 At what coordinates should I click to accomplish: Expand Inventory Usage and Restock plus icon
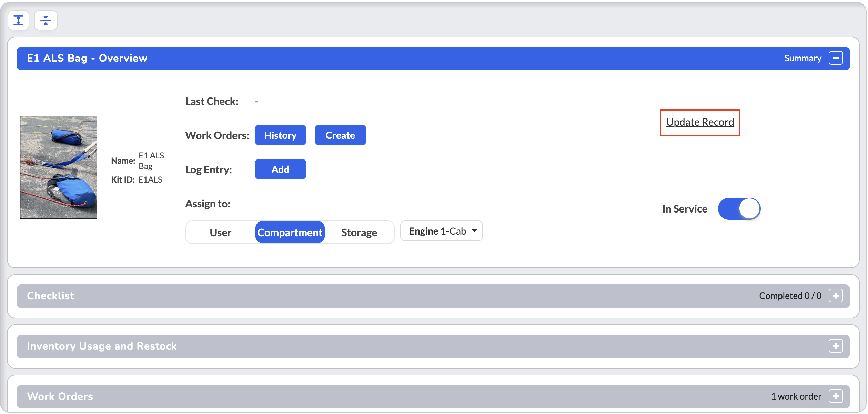tap(836, 346)
